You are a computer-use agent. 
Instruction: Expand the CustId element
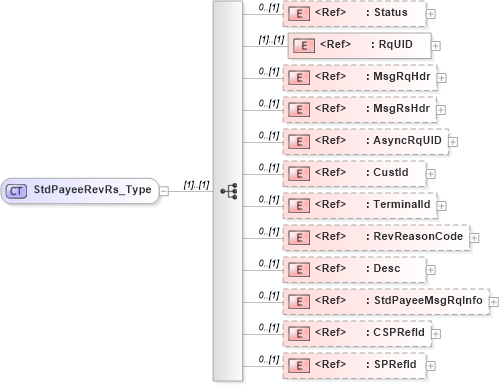(431, 174)
